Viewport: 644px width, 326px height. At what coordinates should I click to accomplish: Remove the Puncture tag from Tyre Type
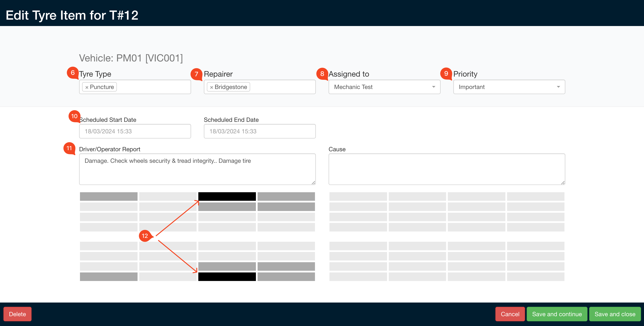tap(87, 87)
